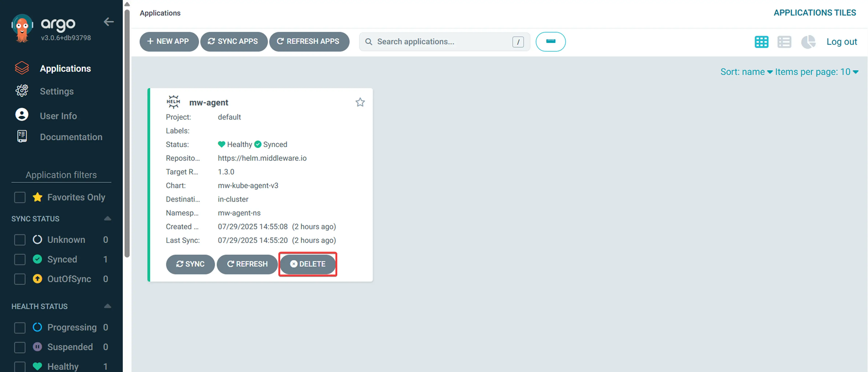Collapse the SYNC STATUS filter section
Image resolution: width=868 pixels, height=372 pixels.
[x=107, y=219]
